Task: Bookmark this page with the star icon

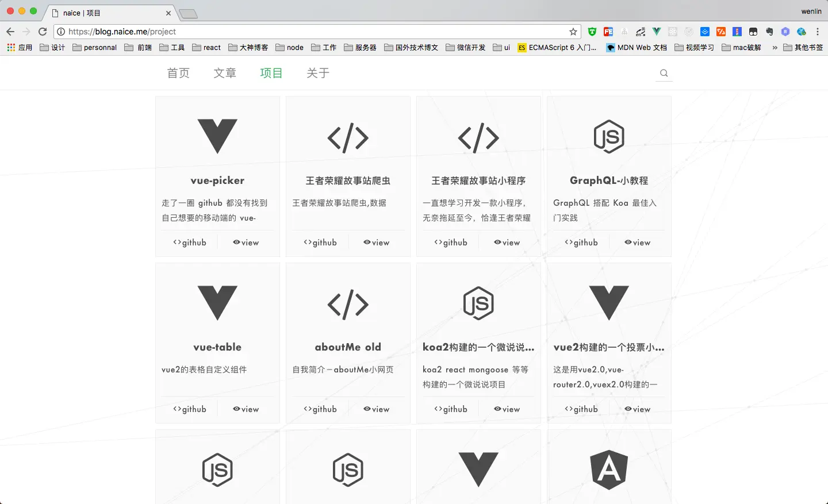Action: pyautogui.click(x=573, y=32)
